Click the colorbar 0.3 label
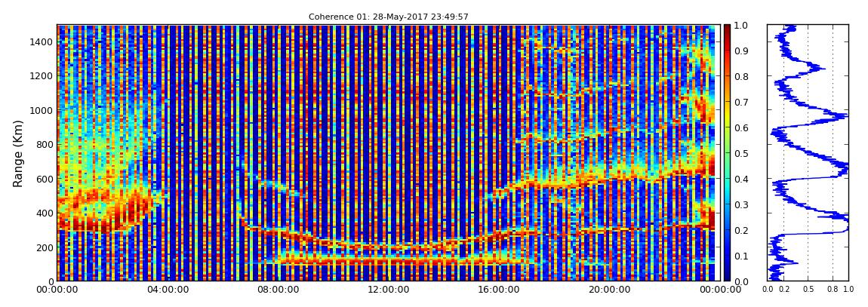868x307 pixels. pyautogui.click(x=740, y=204)
